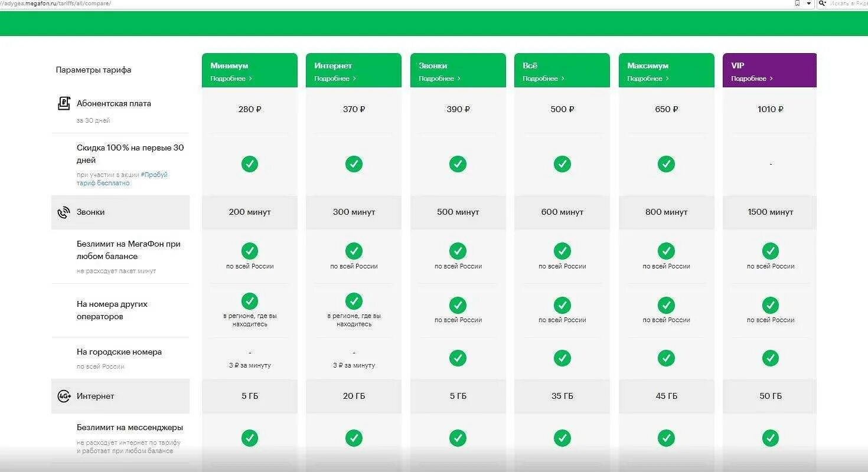This screenshot has height=472, width=868.
Task: Click Всё tariff's 100% discount checkmark
Action: 562,164
